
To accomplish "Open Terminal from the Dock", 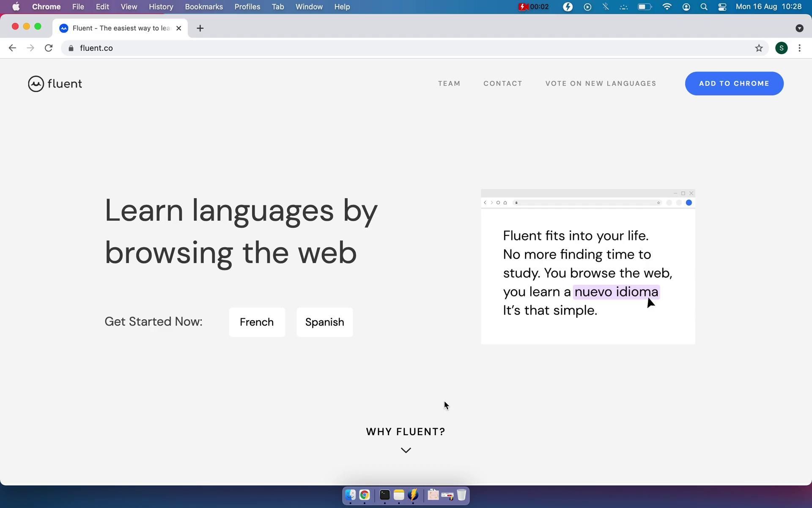I will tap(384, 495).
